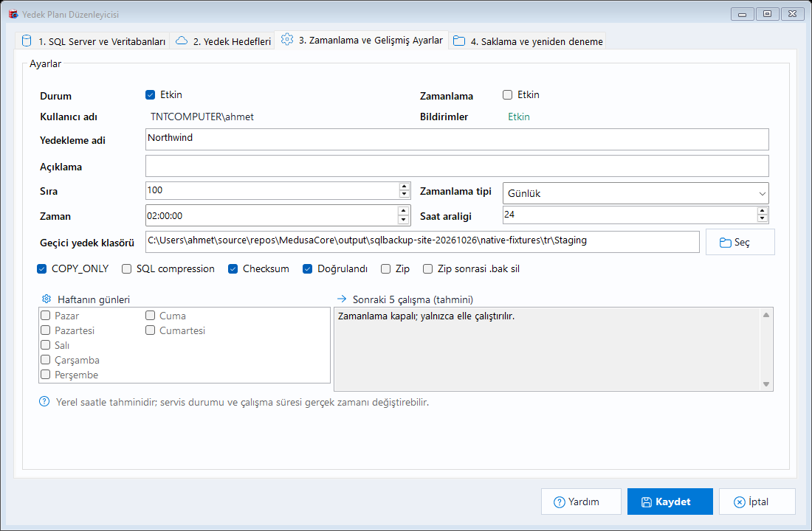This screenshot has height=531, width=812.
Task: Click the database icon on the SQL Server tab
Action: (x=27, y=41)
